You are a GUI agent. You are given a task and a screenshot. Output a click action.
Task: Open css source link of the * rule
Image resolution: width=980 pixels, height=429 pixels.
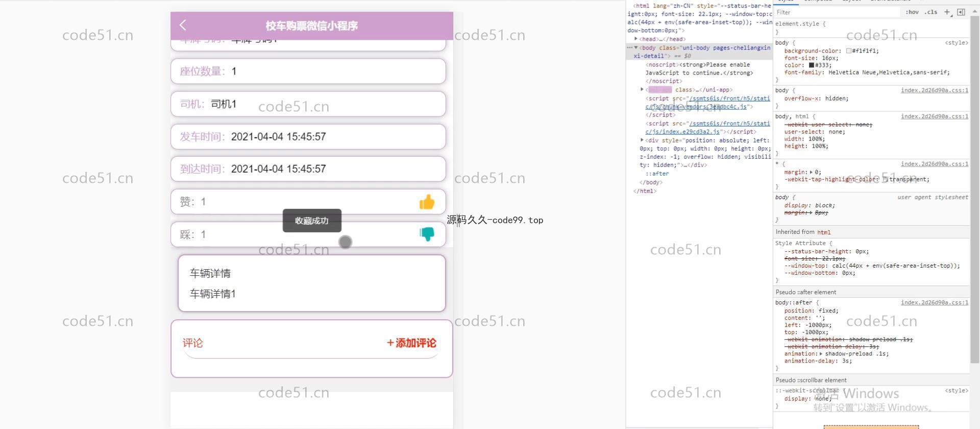point(934,164)
